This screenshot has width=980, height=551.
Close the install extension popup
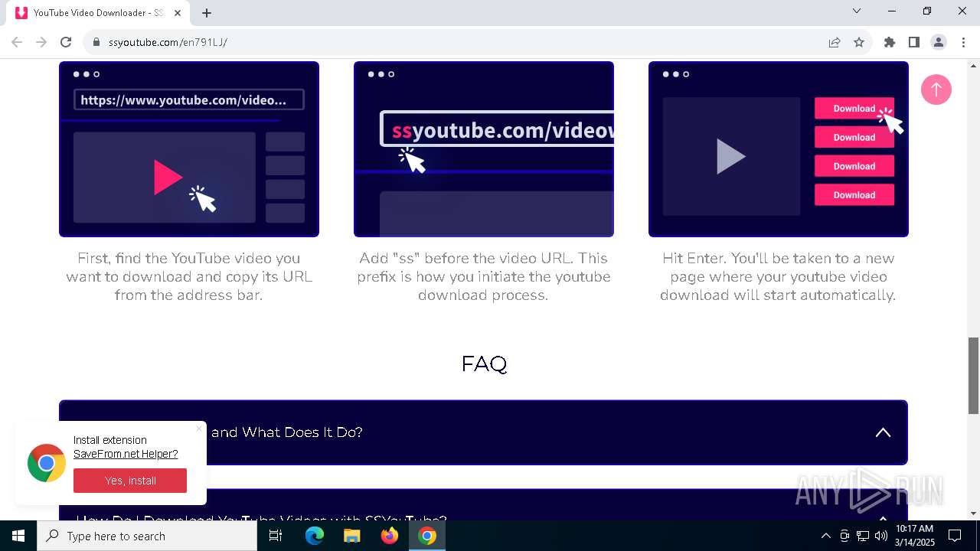point(199,429)
